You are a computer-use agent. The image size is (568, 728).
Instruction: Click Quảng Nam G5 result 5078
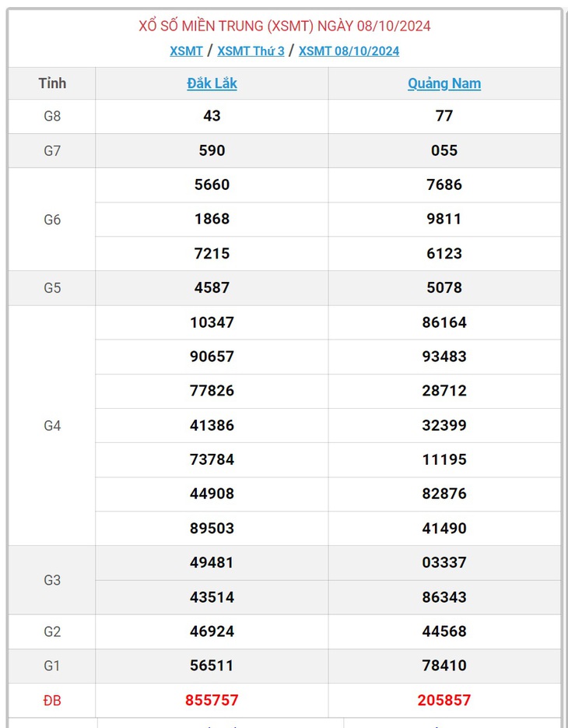pos(444,287)
